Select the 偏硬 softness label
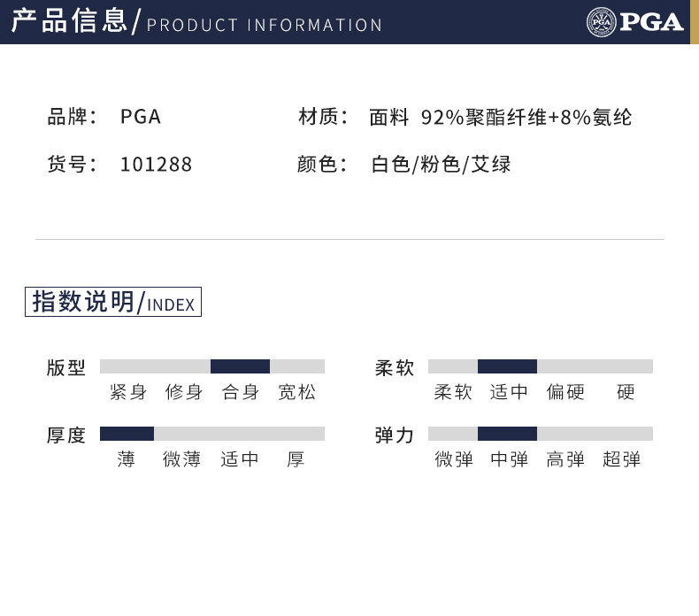The height and width of the screenshot is (616, 699). (x=566, y=392)
